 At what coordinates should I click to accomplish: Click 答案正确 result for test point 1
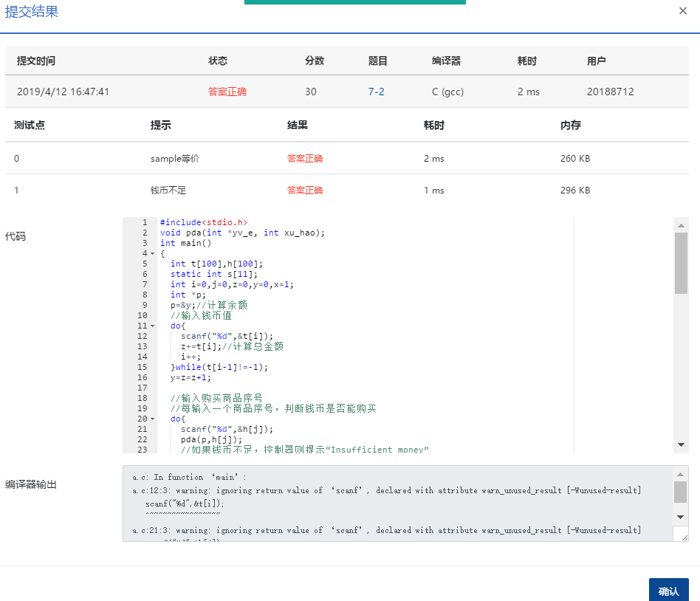click(305, 190)
